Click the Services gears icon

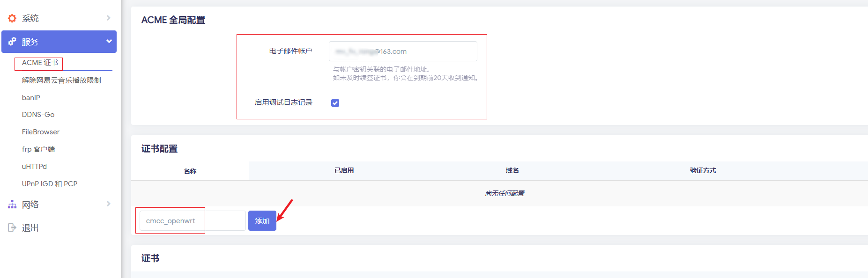pos(12,42)
